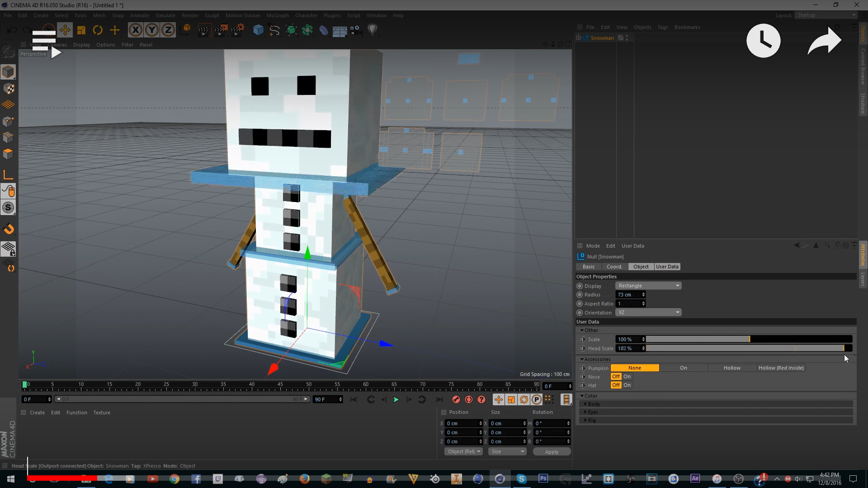Click frame 45 on the timeline ruler
The height and width of the screenshot is (488, 868).
click(x=280, y=385)
